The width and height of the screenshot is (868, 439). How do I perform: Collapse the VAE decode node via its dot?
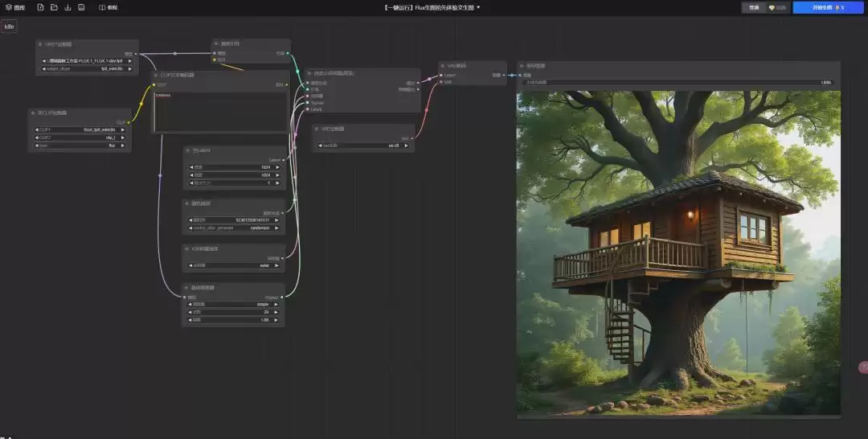(444, 66)
